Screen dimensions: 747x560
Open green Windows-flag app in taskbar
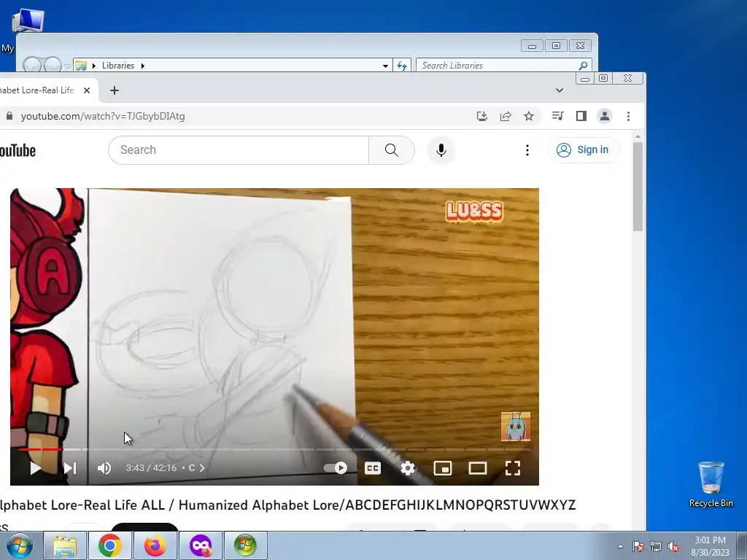[x=245, y=545]
